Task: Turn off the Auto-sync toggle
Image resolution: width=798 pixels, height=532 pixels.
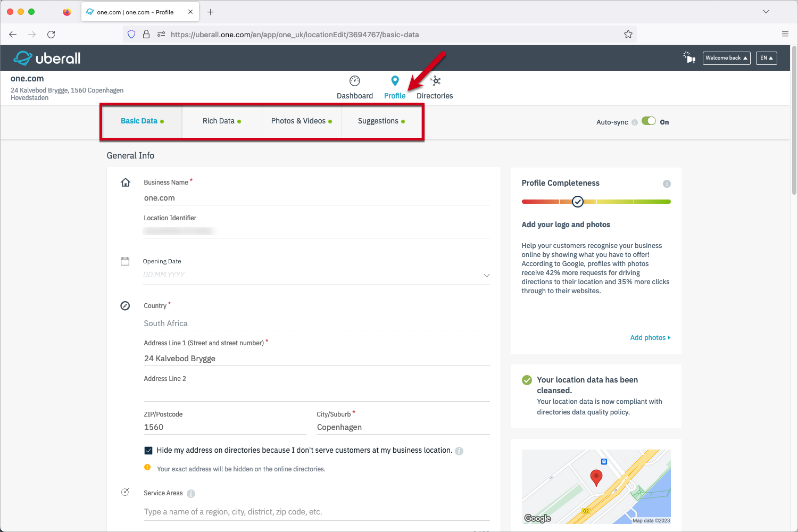Action: click(649, 121)
